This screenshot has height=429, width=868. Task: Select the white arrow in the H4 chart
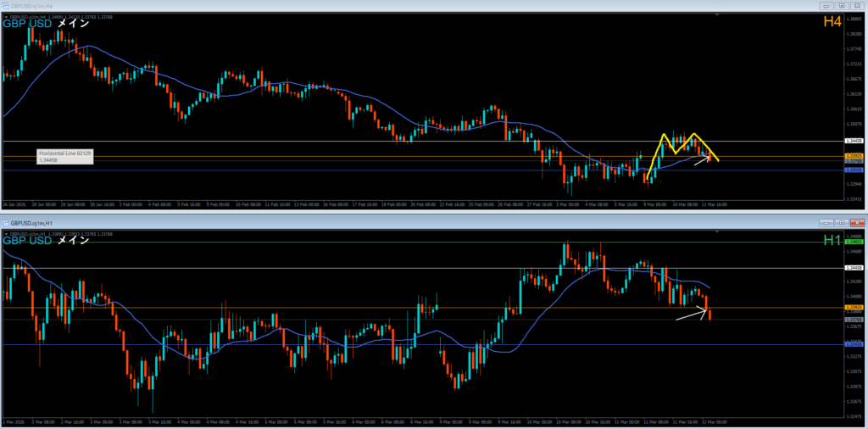tap(701, 159)
